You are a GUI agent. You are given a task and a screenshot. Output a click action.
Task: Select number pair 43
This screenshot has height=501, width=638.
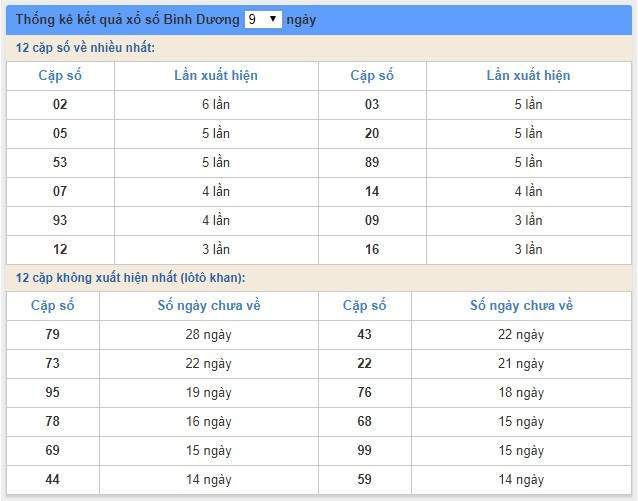(364, 334)
